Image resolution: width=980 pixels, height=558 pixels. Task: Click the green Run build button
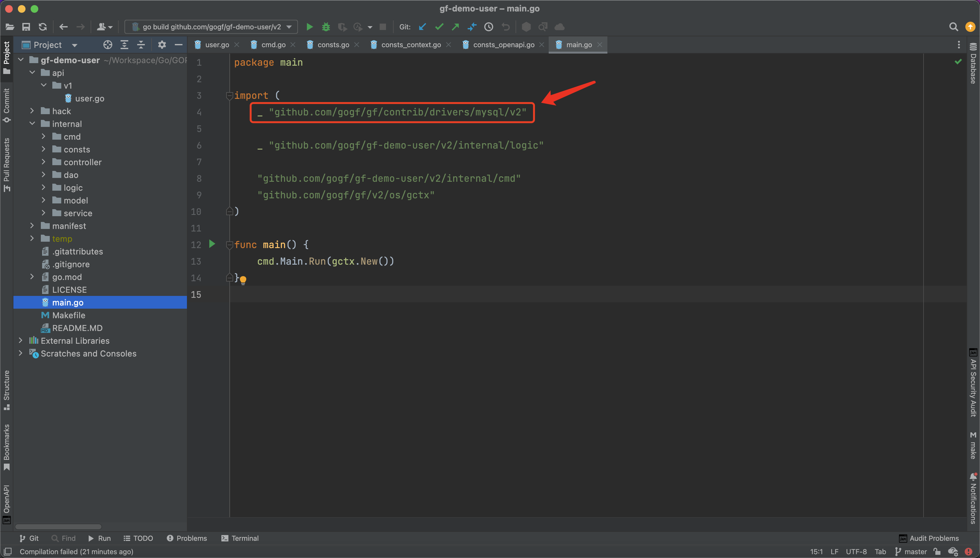[x=309, y=27]
